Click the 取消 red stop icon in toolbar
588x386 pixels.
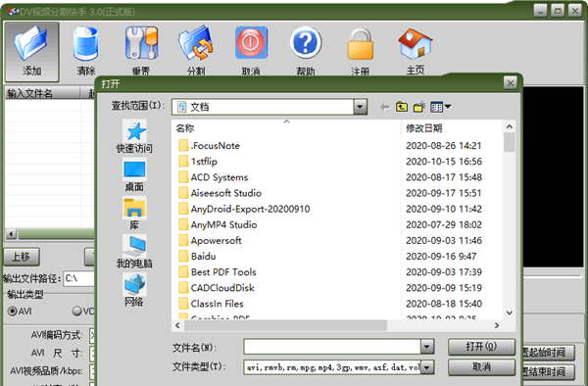point(251,43)
